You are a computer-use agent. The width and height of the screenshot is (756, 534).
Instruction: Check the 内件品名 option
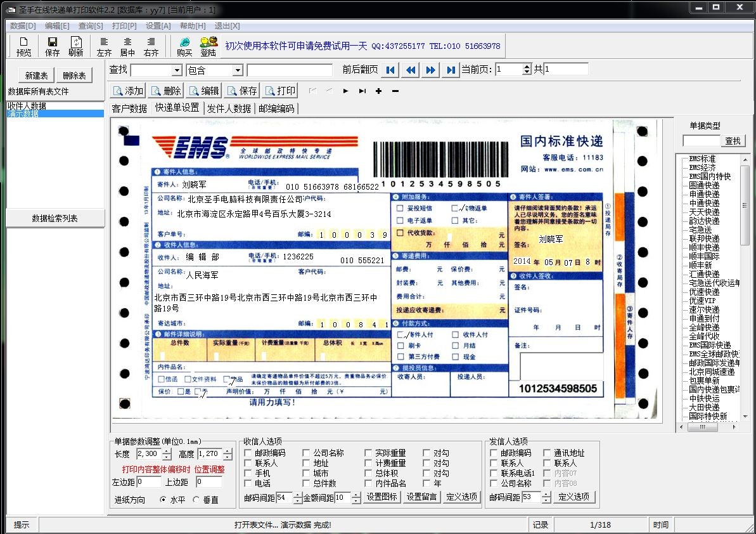click(x=368, y=483)
